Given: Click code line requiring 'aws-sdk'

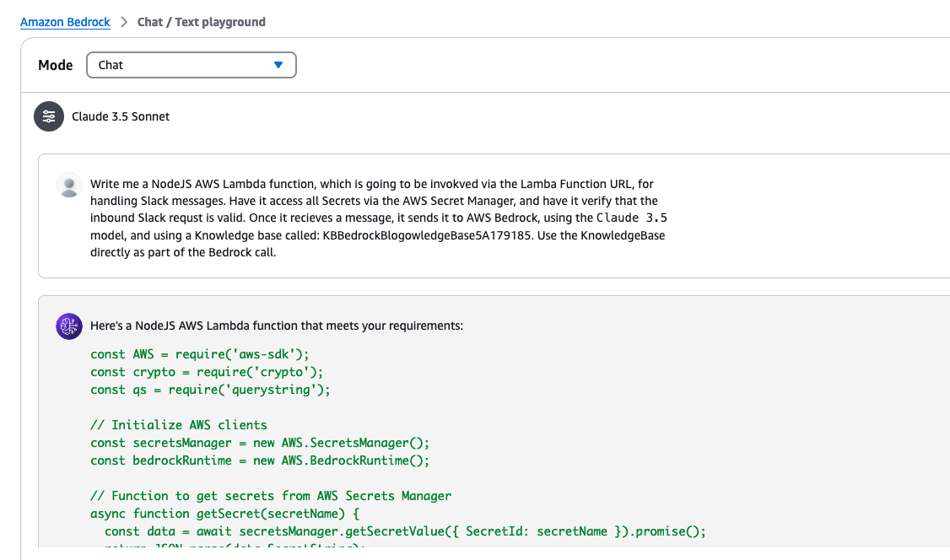Looking at the screenshot, I should [x=199, y=354].
